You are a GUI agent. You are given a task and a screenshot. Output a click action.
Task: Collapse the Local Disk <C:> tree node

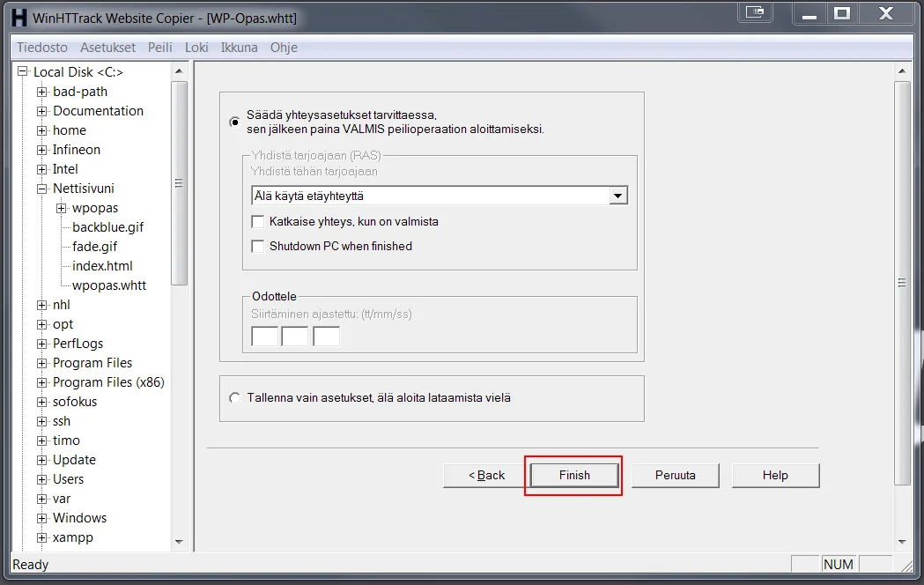click(x=22, y=71)
